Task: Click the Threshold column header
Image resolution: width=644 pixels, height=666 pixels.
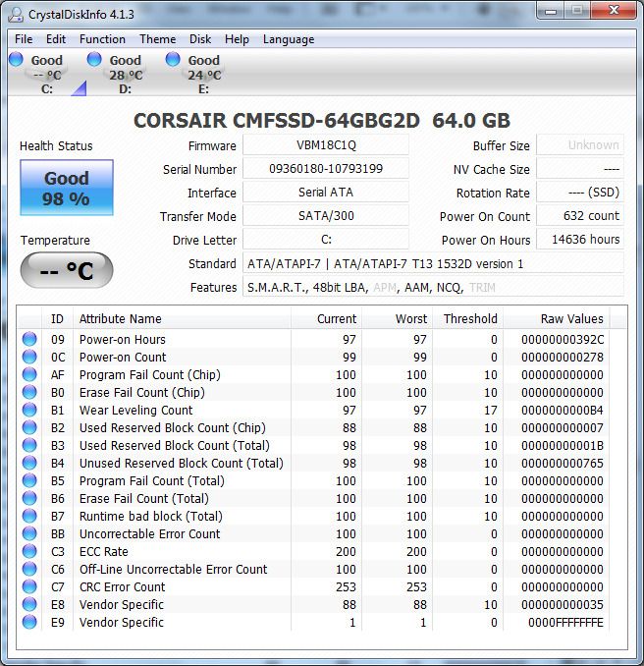Action: tap(467, 318)
